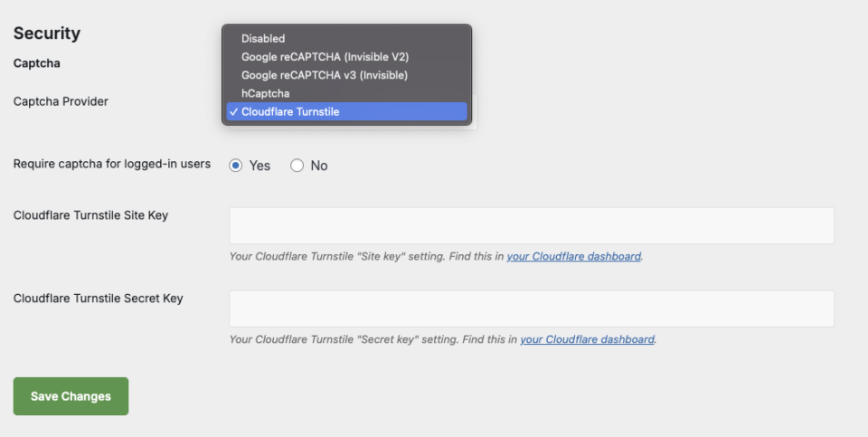Click the Site key help description text

pyautogui.click(x=366, y=257)
